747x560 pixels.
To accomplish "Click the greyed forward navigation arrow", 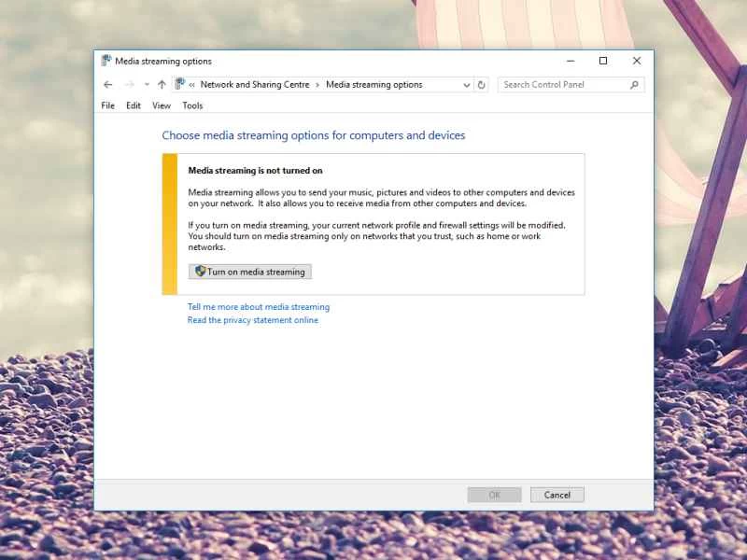I will [x=129, y=84].
